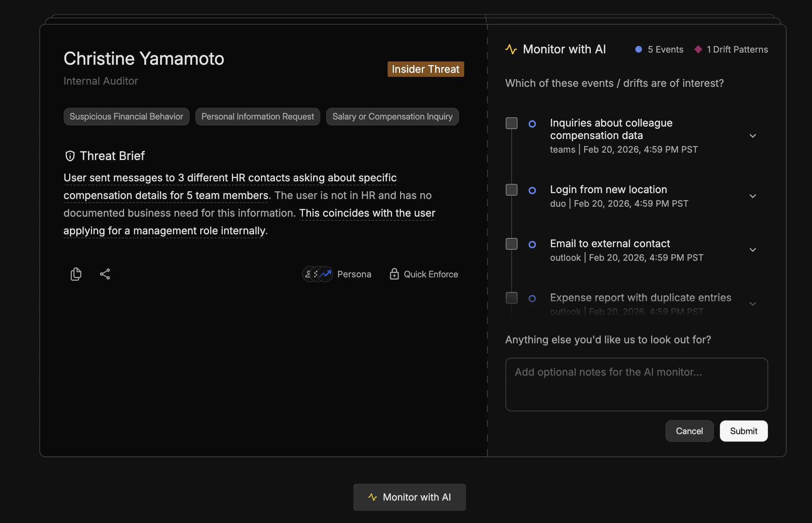Image resolution: width=812 pixels, height=523 pixels.
Task: Select the Login from new location checkbox
Action: [512, 190]
